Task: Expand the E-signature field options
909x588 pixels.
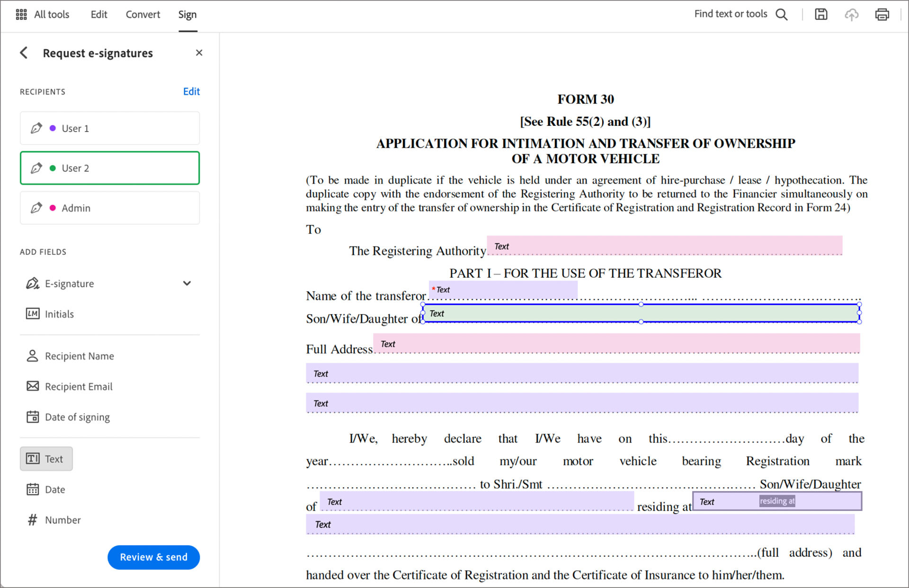Action: coord(187,283)
